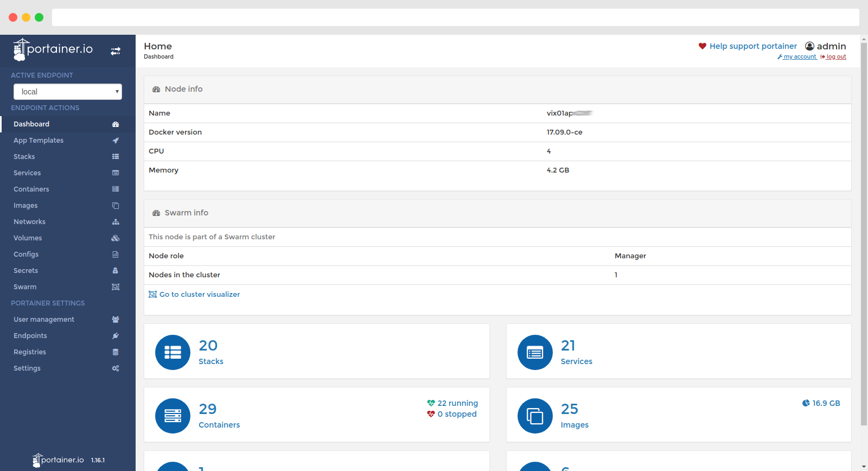Click the vertical page scrollbar

point(864,233)
